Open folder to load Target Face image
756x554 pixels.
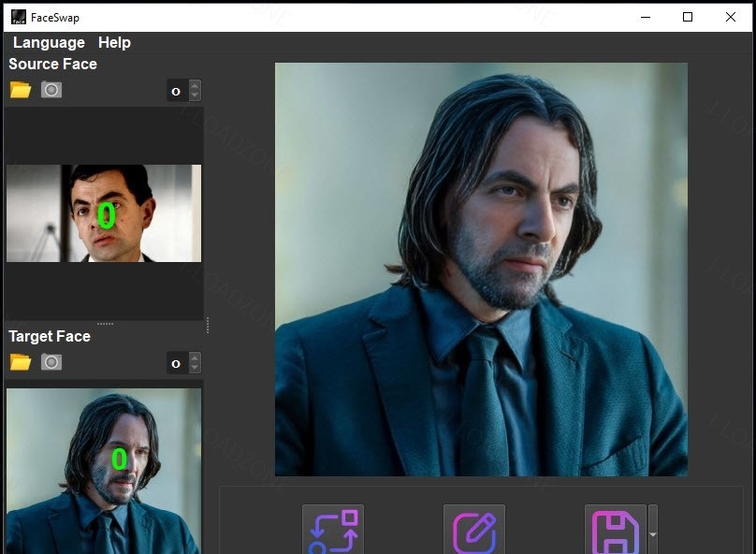click(21, 362)
